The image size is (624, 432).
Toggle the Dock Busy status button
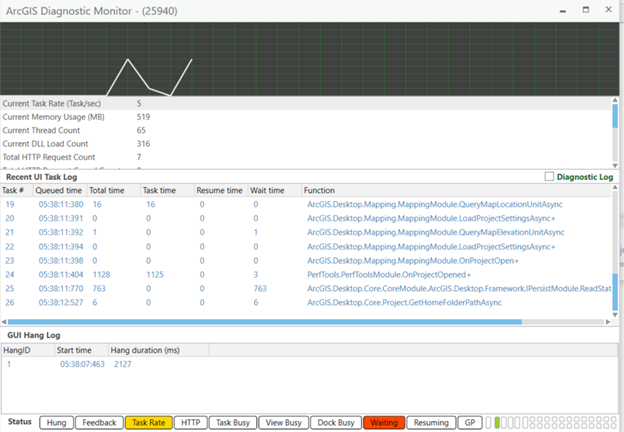tap(336, 422)
